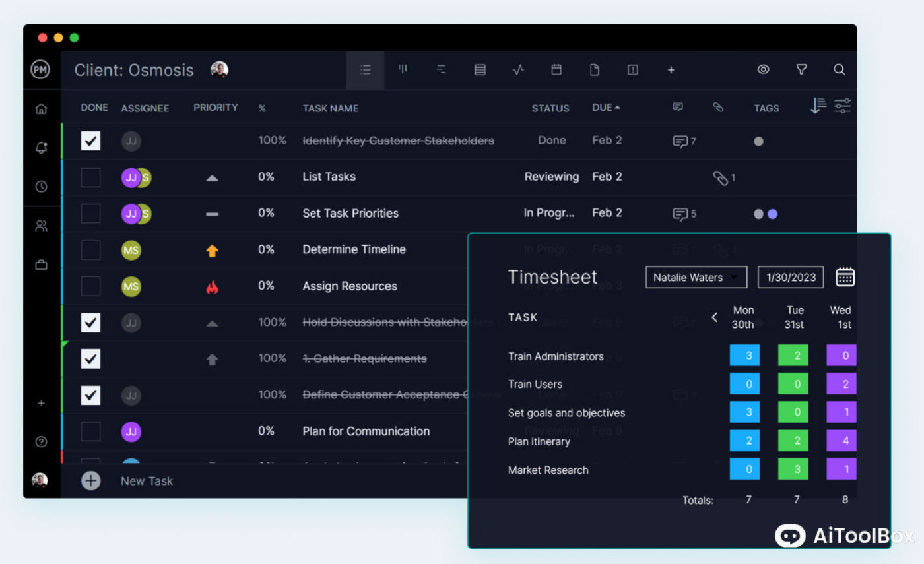Click the timesheet date field 1/30/2023
The width and height of the screenshot is (924, 564).
[791, 278]
